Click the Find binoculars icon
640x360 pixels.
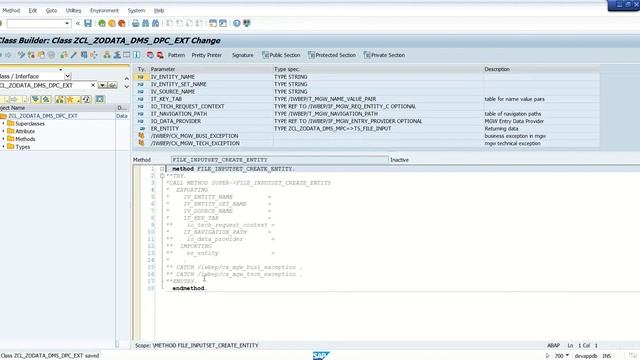coord(145,23)
